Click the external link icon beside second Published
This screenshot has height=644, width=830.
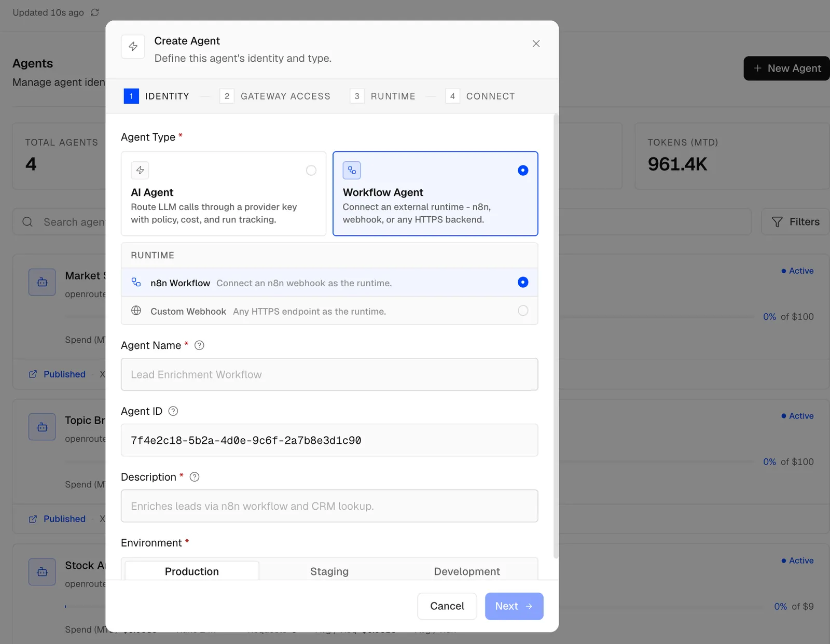pyautogui.click(x=33, y=519)
